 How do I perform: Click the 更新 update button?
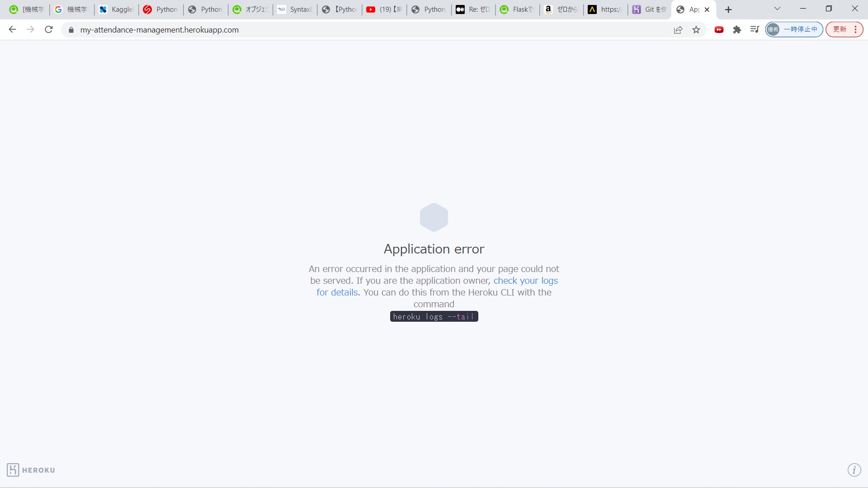840,29
